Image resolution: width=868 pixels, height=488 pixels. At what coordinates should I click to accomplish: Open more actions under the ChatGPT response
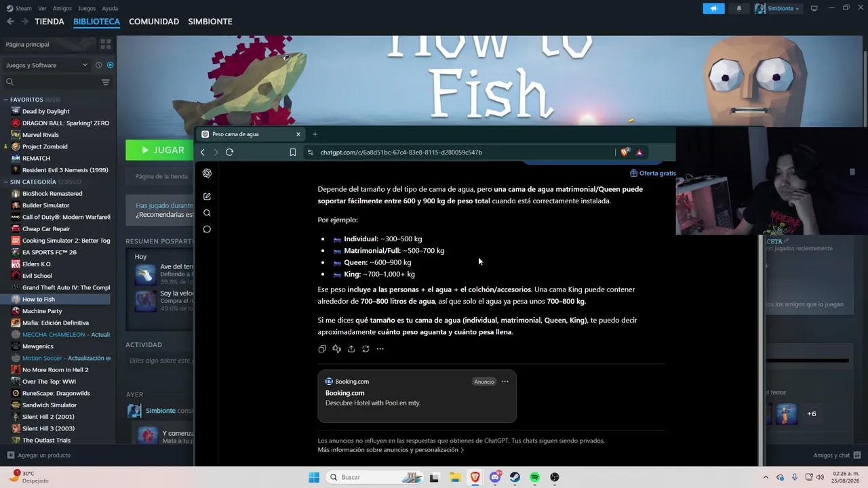click(x=380, y=349)
